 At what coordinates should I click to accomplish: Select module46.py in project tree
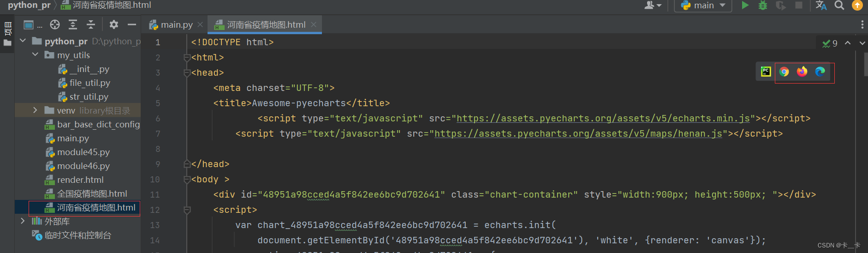(x=77, y=166)
